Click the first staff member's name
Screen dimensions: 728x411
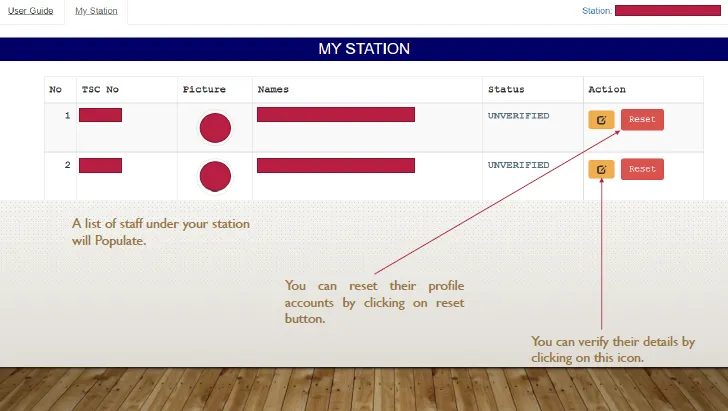point(335,115)
